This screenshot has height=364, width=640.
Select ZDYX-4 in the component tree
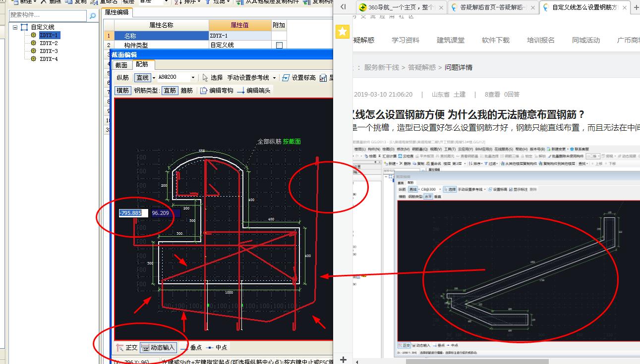click(49, 59)
